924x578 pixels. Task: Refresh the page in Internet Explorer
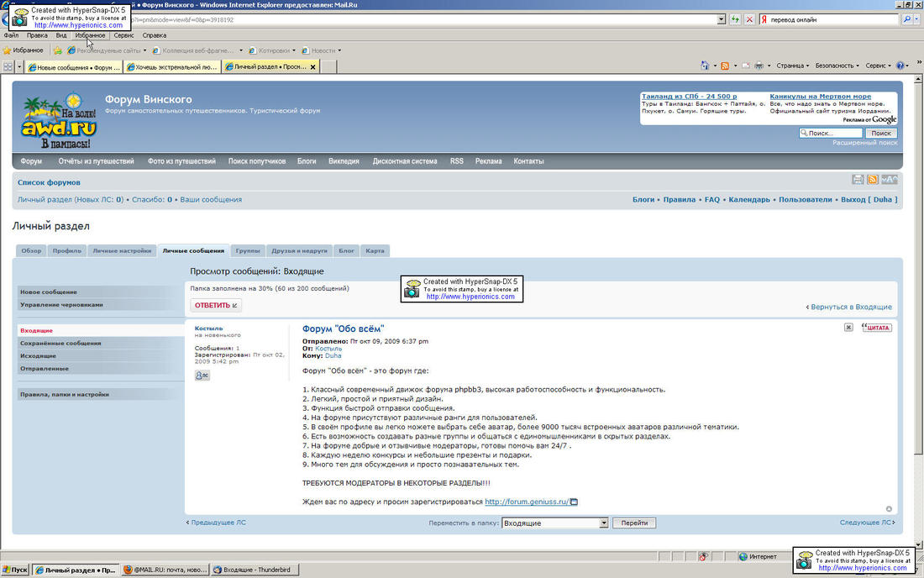[736, 19]
